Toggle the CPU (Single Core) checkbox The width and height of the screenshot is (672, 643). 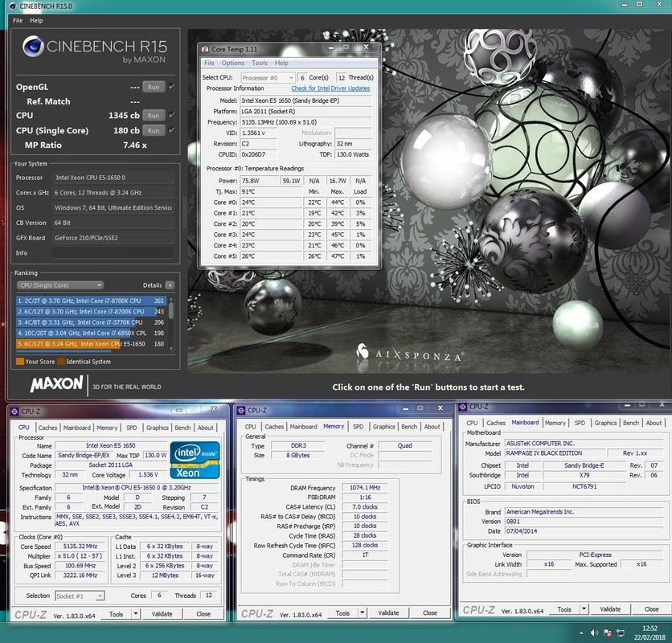point(172,130)
